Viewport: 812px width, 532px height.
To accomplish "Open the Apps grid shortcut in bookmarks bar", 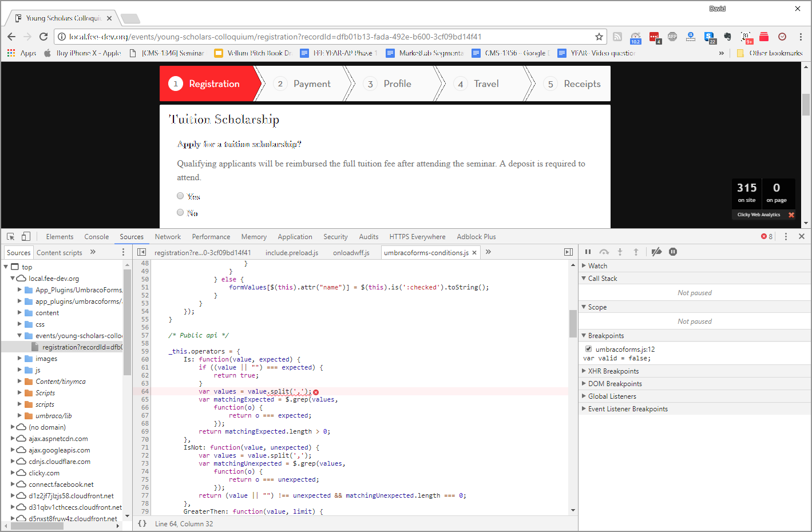I will 22,53.
